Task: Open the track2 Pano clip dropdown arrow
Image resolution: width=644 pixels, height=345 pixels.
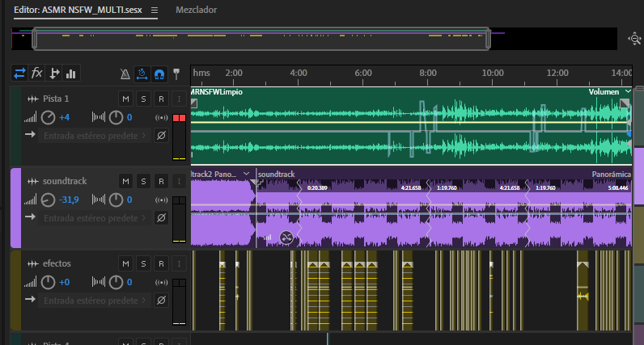Action: point(246,174)
